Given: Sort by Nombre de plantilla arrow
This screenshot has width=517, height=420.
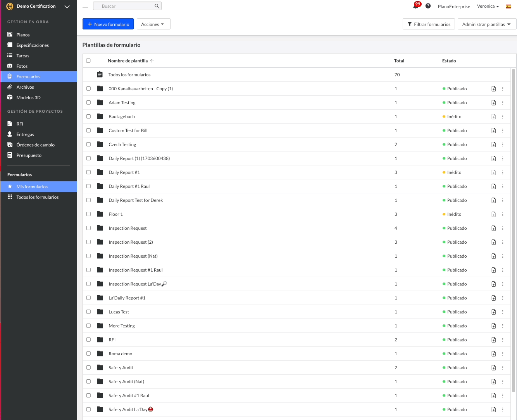Looking at the screenshot, I should pos(152,61).
